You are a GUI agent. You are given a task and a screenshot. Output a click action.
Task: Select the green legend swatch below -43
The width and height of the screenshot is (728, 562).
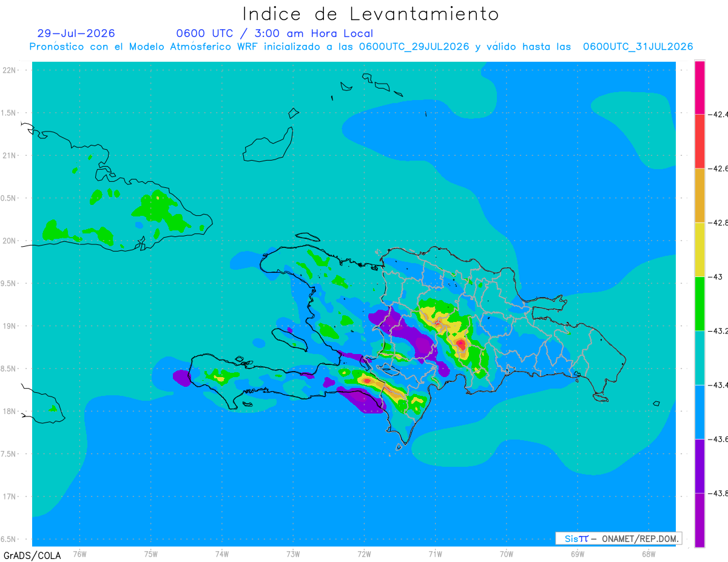click(x=699, y=303)
